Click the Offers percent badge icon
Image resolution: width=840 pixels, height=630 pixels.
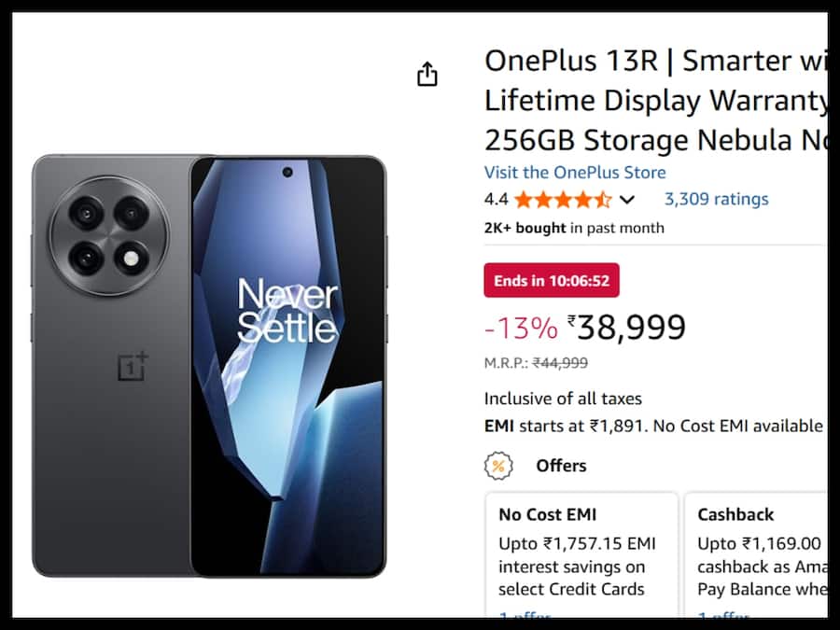tap(497, 465)
